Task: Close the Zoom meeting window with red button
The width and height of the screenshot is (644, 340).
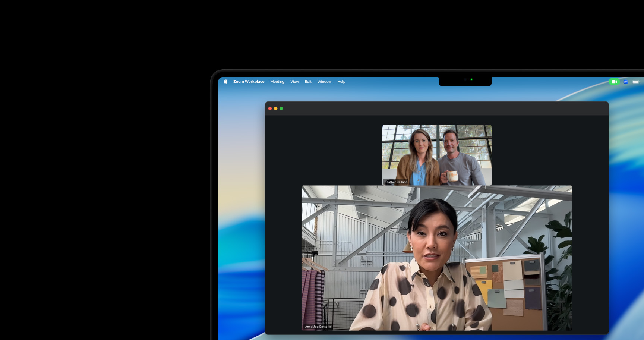Action: tap(270, 108)
